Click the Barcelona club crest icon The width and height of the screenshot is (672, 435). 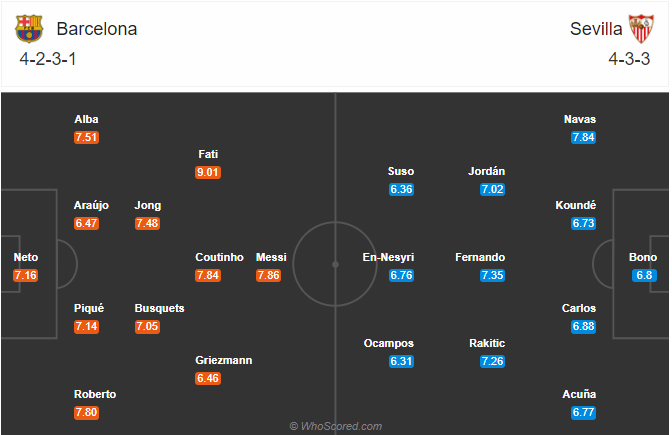[x=29, y=29]
